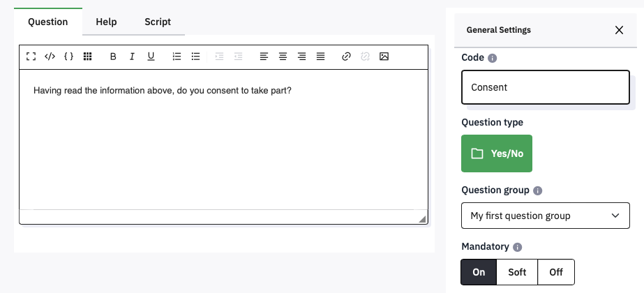Screen dimensions: 644x293
Task: Insert an image into the question
Action: point(384,57)
